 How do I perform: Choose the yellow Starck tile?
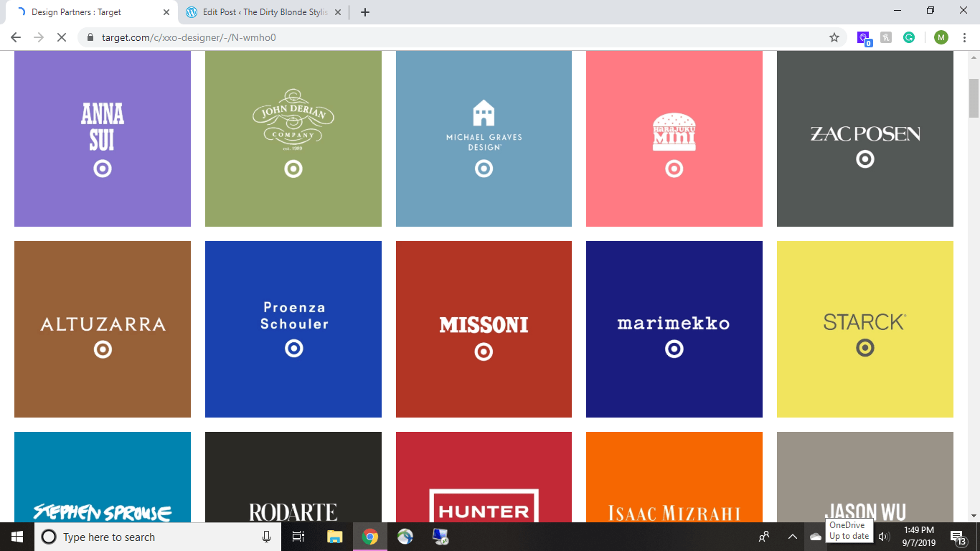864,329
